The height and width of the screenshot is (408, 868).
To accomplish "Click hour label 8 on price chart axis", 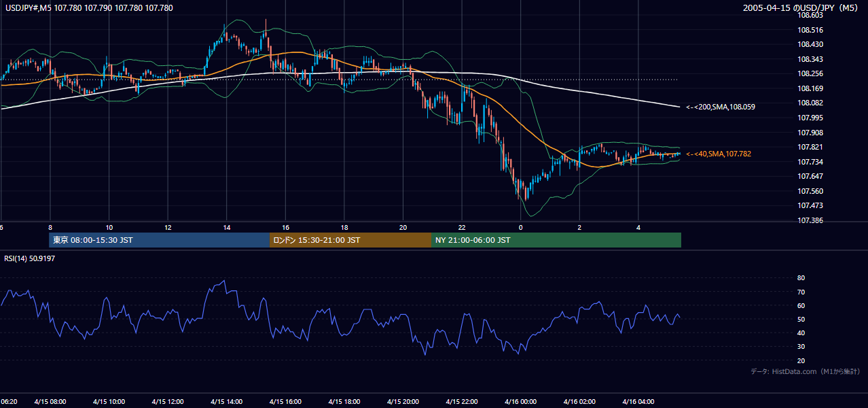I will point(50,227).
